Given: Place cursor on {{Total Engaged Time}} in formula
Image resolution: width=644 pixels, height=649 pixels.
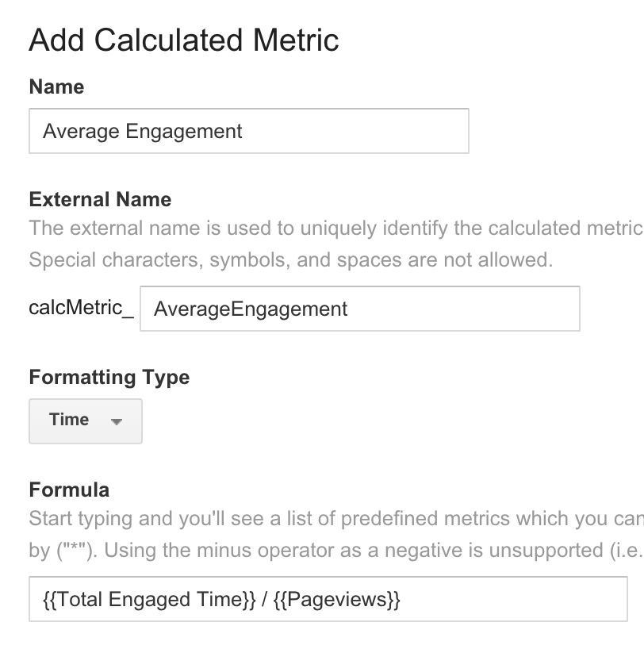Looking at the screenshot, I should coord(149,600).
